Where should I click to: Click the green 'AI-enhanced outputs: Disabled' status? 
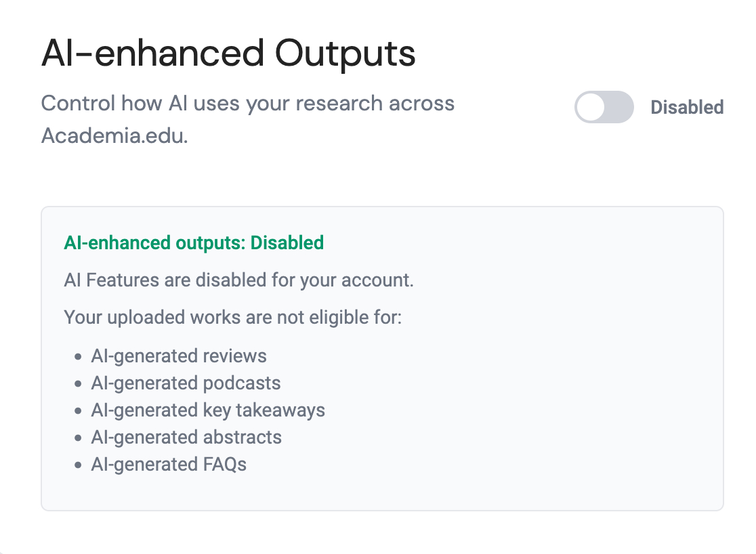(x=194, y=242)
